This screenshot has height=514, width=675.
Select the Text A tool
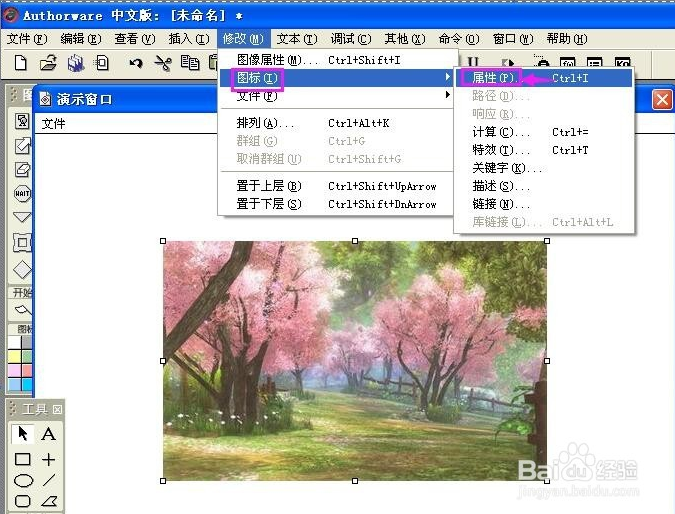click(48, 433)
